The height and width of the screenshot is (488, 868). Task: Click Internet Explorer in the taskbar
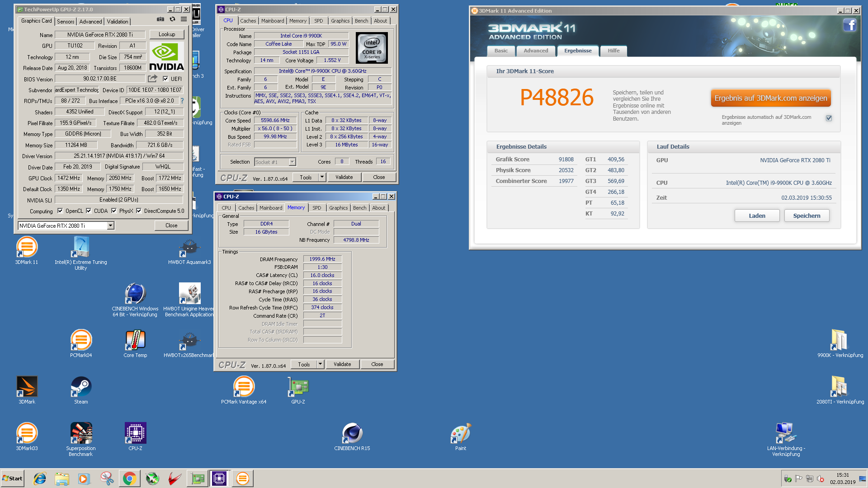click(40, 479)
